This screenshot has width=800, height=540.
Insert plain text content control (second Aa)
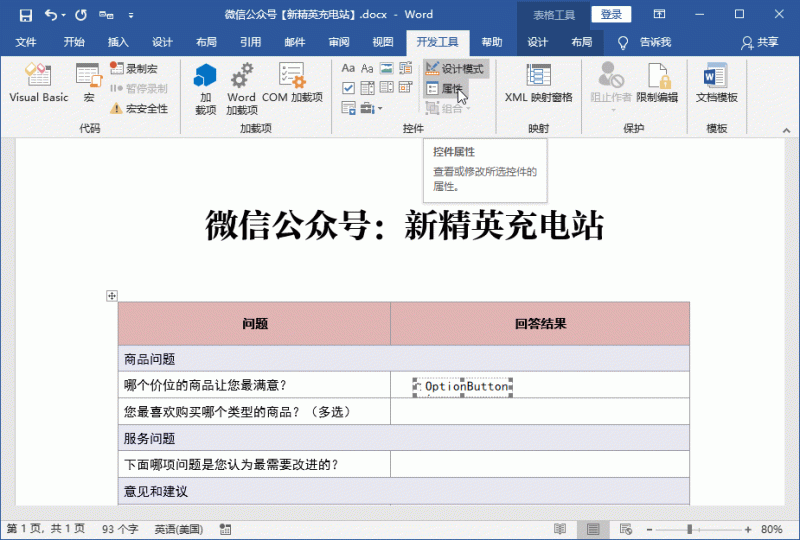[367, 68]
